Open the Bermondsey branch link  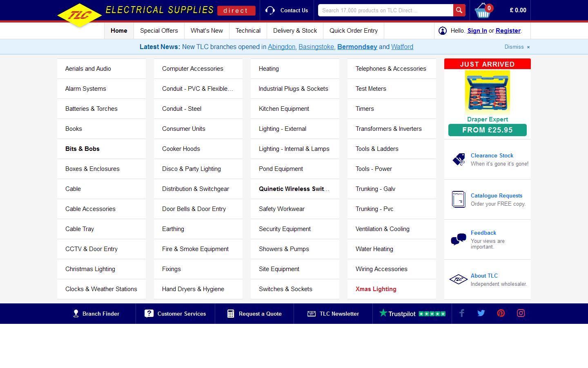[x=357, y=47]
